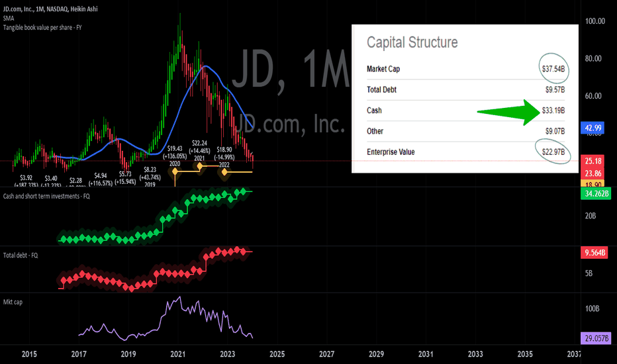Viewport: 617px width, 364px height.
Task: Click the red 23.86 price tag
Action: [593, 173]
